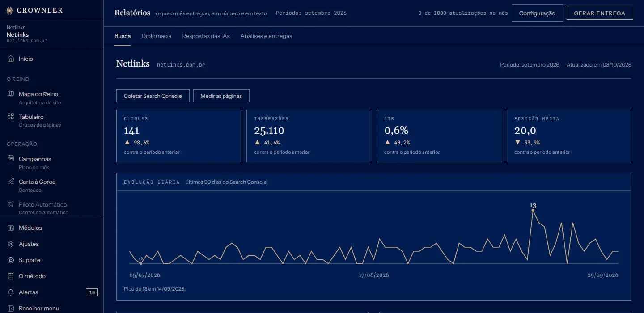Viewport: 644px width, 313px height.
Task: Open Módulos in the sidebar
Action: 51,228
